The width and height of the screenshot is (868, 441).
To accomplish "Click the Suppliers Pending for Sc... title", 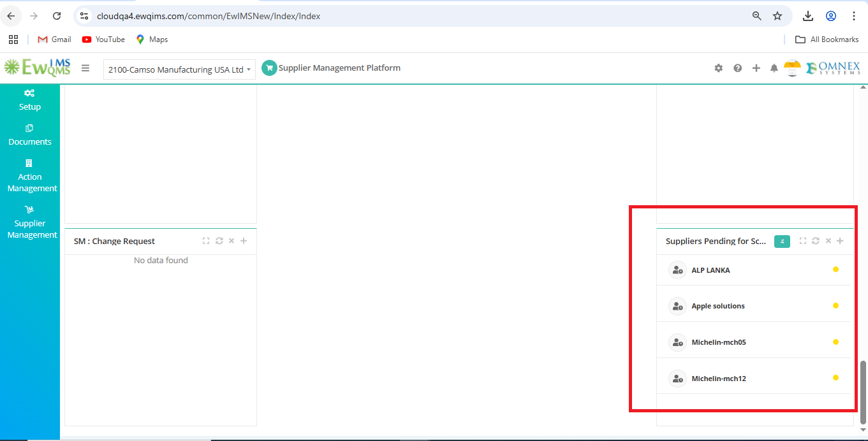I will coord(716,241).
